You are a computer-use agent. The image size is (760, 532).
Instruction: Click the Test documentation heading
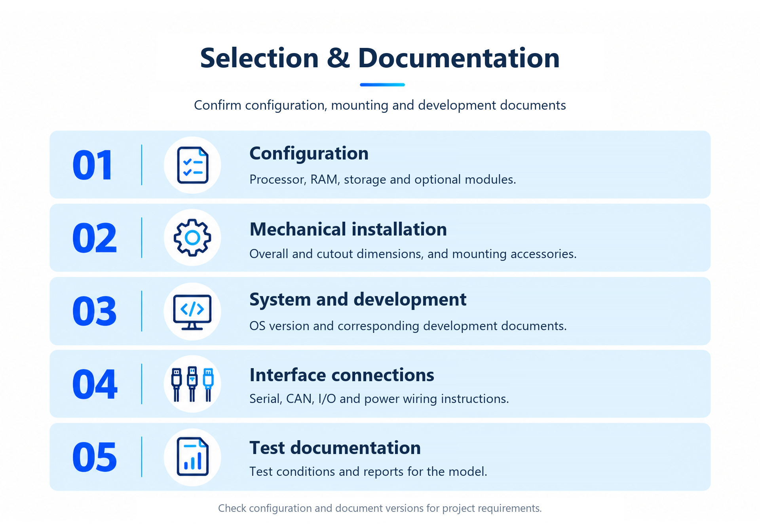click(335, 448)
